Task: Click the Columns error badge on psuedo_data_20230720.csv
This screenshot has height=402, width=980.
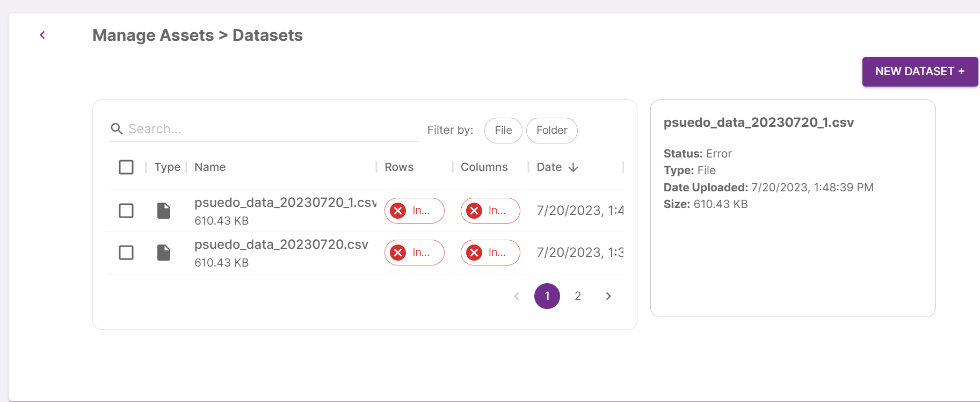Action: tap(490, 253)
